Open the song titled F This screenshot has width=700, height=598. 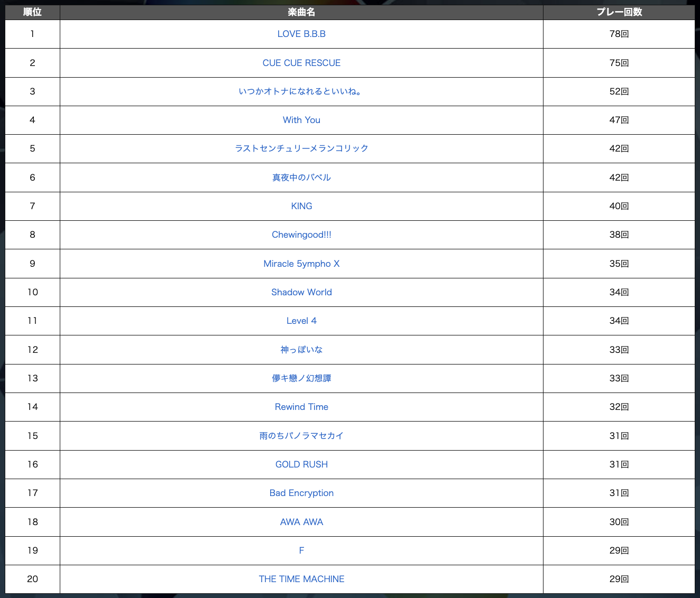tap(301, 550)
